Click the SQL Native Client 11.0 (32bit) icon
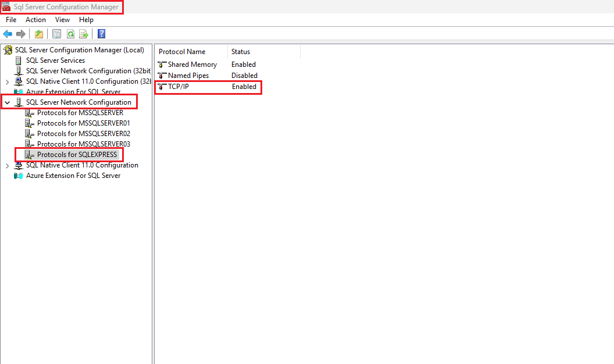The height and width of the screenshot is (364, 614). (19, 81)
